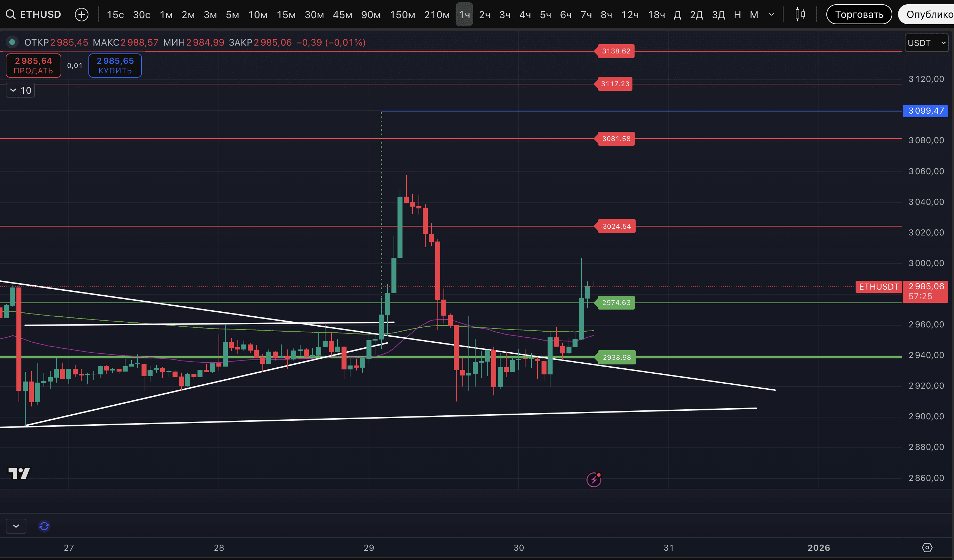This screenshot has height=560, width=954.
Task: Open the candlestick chart type icon
Action: tap(800, 14)
